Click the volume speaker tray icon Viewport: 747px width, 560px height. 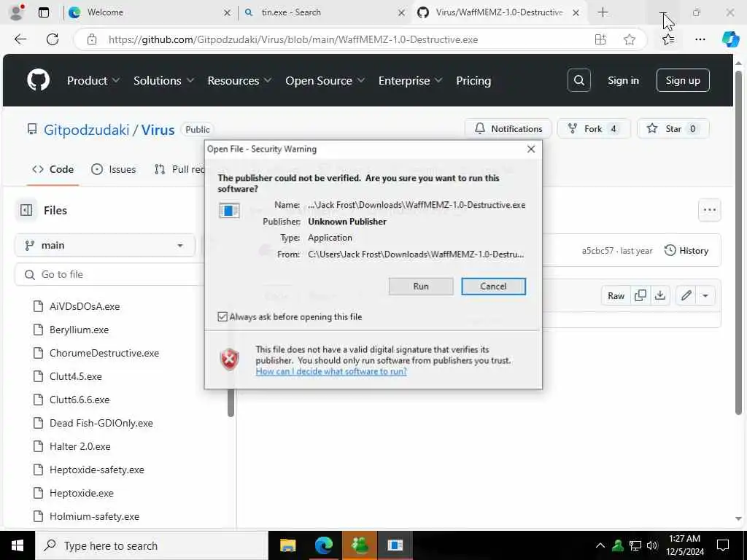[652, 545]
